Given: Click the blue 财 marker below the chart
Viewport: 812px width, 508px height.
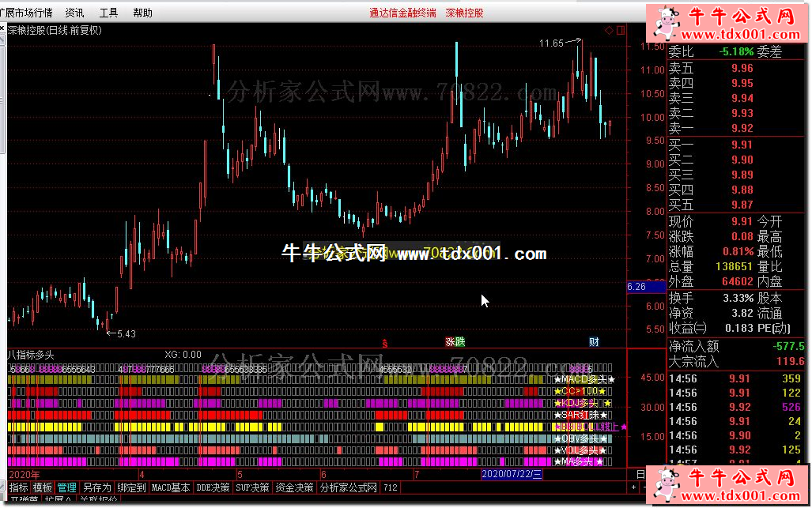Looking at the screenshot, I should pos(594,341).
